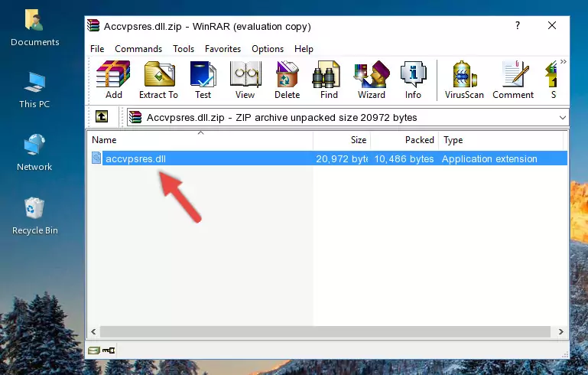
Task: Select the Recycle Bin desktop icon
Action: 35,217
